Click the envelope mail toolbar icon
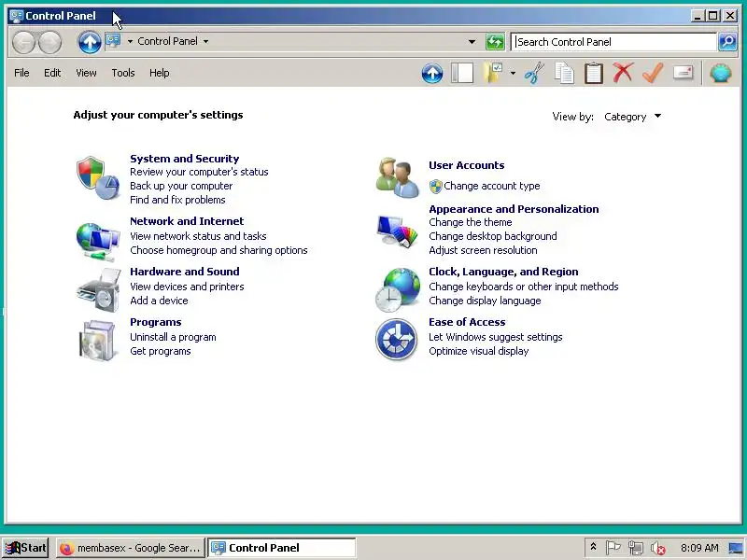The width and height of the screenshot is (747, 560). click(683, 73)
